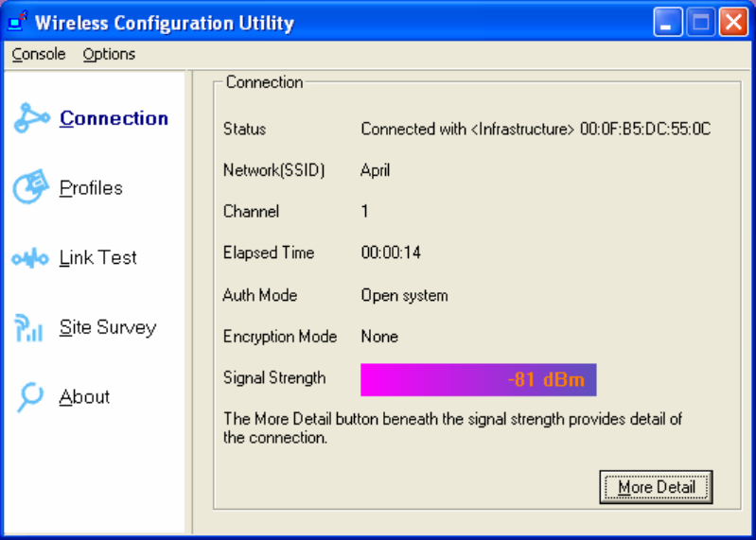The image size is (756, 540).
Task: Click the About magnifier icon
Action: pos(30,397)
